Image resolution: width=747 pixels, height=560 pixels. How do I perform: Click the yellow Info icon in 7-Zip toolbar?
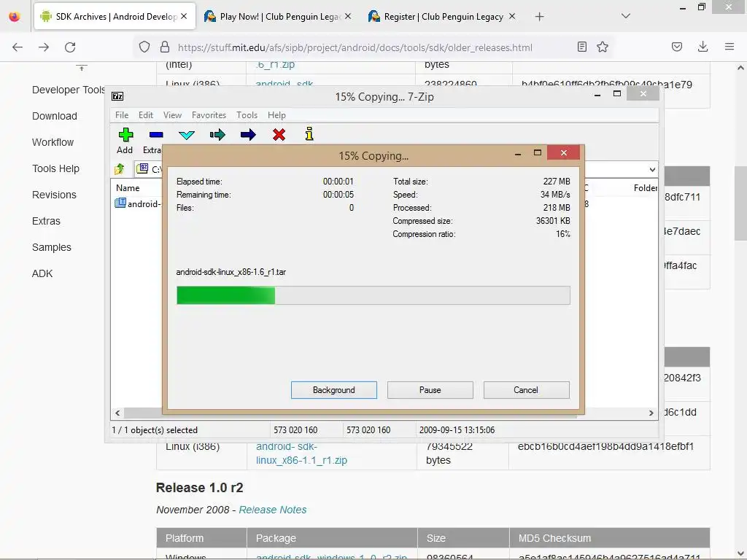pos(309,134)
